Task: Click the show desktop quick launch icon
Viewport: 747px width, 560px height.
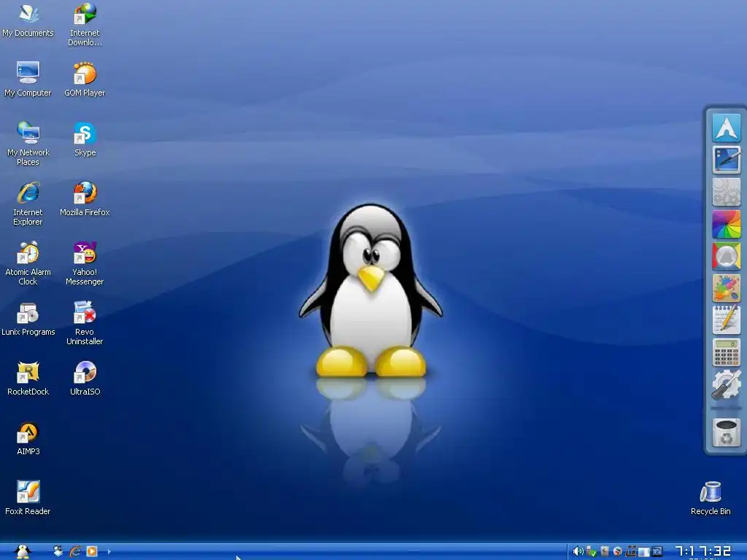Action: pyautogui.click(x=58, y=551)
